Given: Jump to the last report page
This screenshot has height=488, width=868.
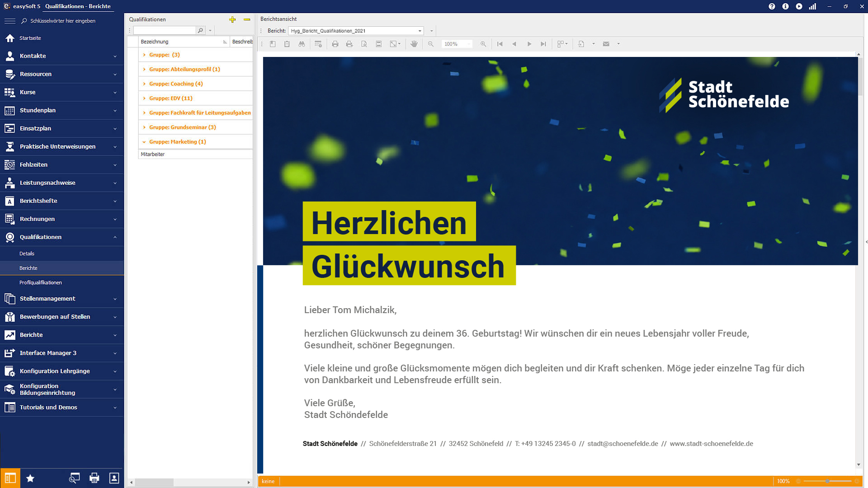Looking at the screenshot, I should (x=543, y=44).
